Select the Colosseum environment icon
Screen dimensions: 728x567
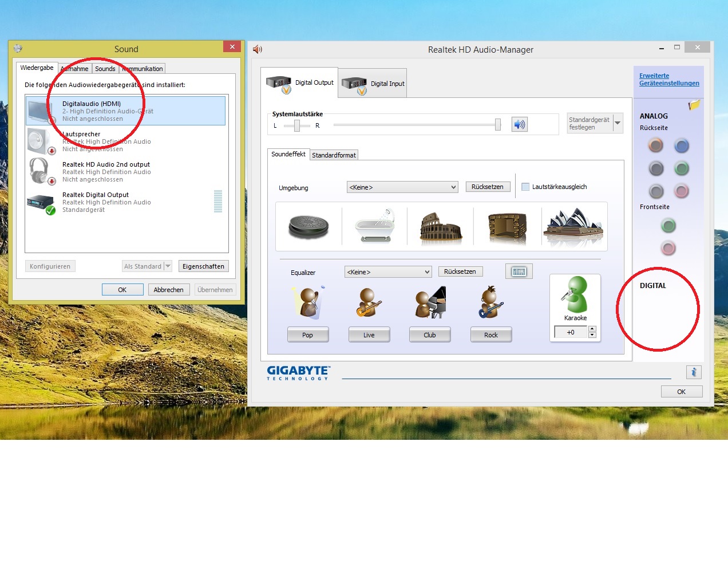click(x=441, y=227)
